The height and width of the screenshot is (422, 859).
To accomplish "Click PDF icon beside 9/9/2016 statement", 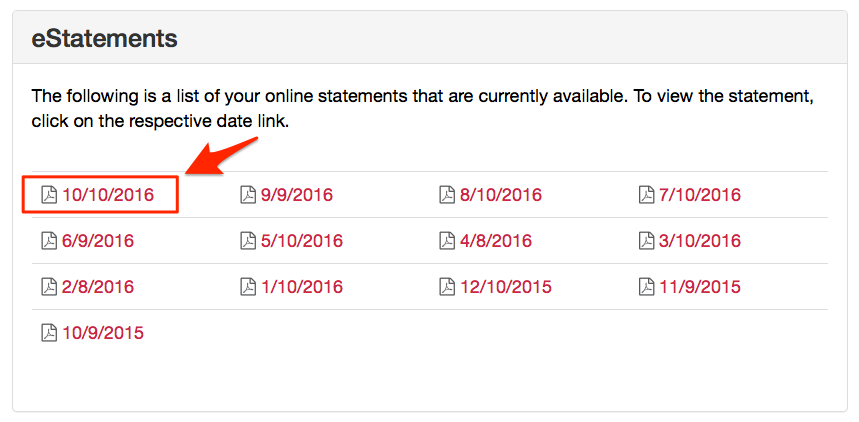I will coord(248,195).
